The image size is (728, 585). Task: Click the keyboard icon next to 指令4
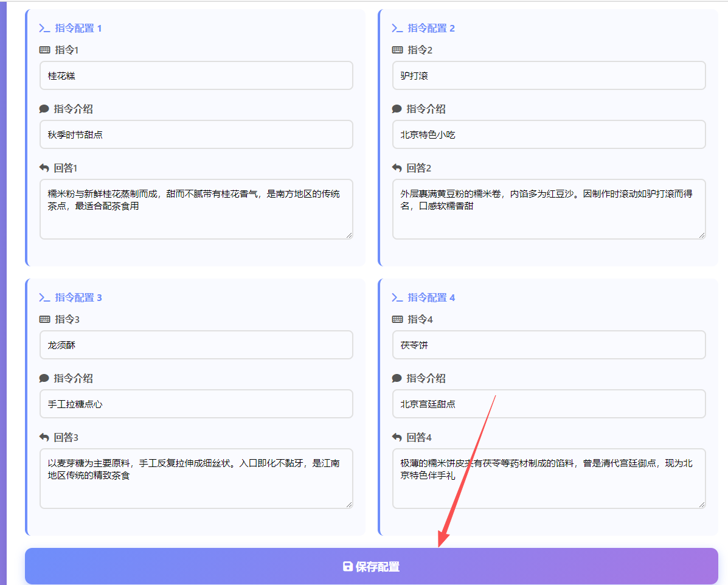(x=397, y=319)
